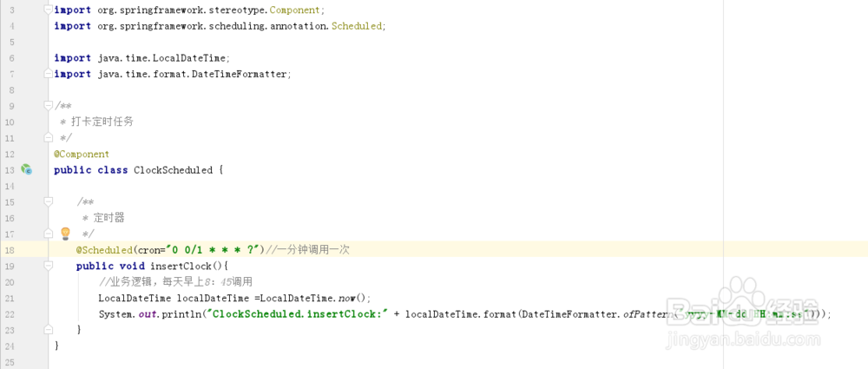Image resolution: width=868 pixels, height=369 pixels.
Task: Click the insertClock method name
Action: coord(181,266)
